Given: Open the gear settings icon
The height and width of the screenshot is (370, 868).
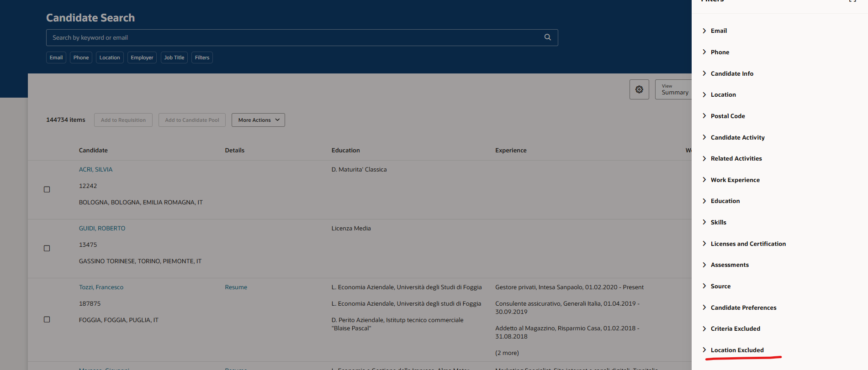Looking at the screenshot, I should [639, 89].
